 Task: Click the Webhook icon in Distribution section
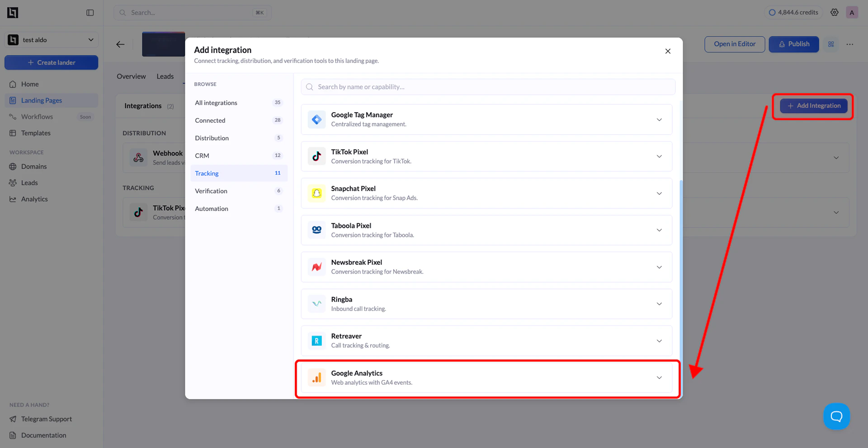point(138,158)
